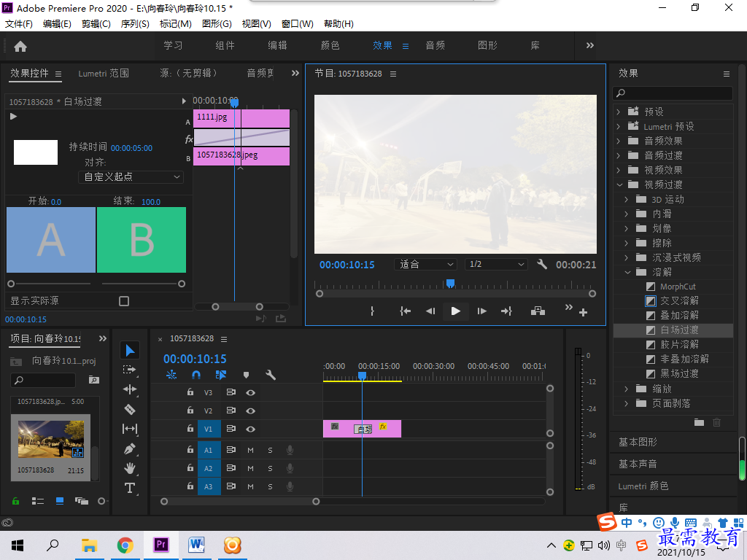Switch project panel to icon view
747x560 pixels.
[x=60, y=501]
